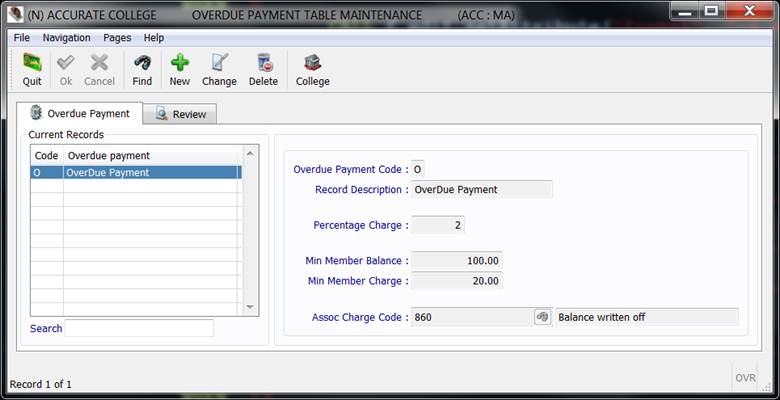The height and width of the screenshot is (400, 780).
Task: Add a record with the New icon
Action: pyautogui.click(x=180, y=64)
